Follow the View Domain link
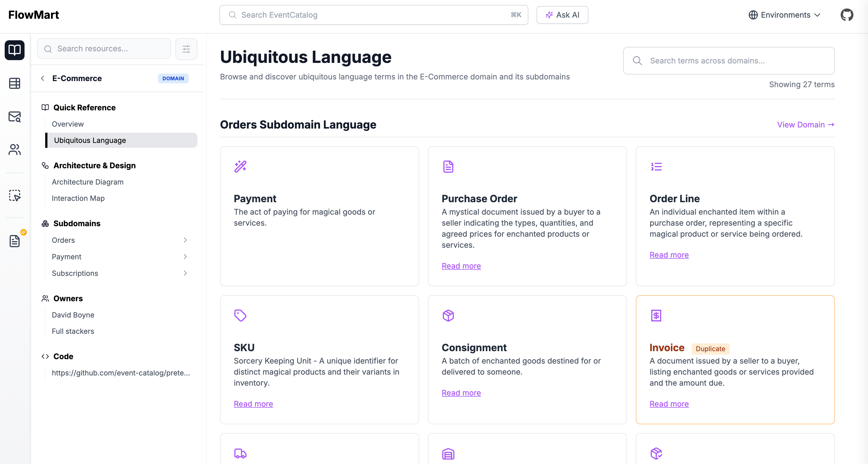 (805, 124)
